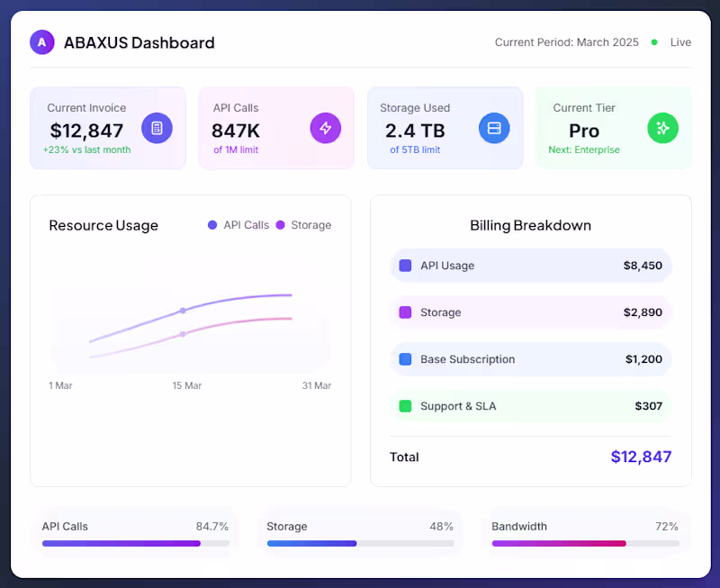This screenshot has width=720, height=588.
Task: Click the '1 Mar' axis label
Action: point(60,385)
